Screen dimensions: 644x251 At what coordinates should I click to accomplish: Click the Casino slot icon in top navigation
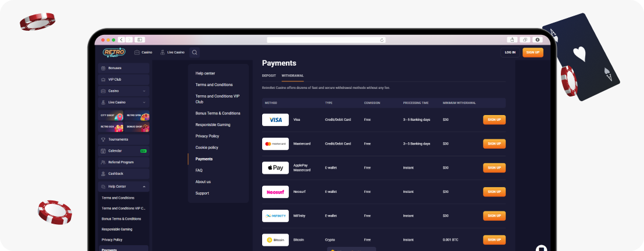point(137,52)
